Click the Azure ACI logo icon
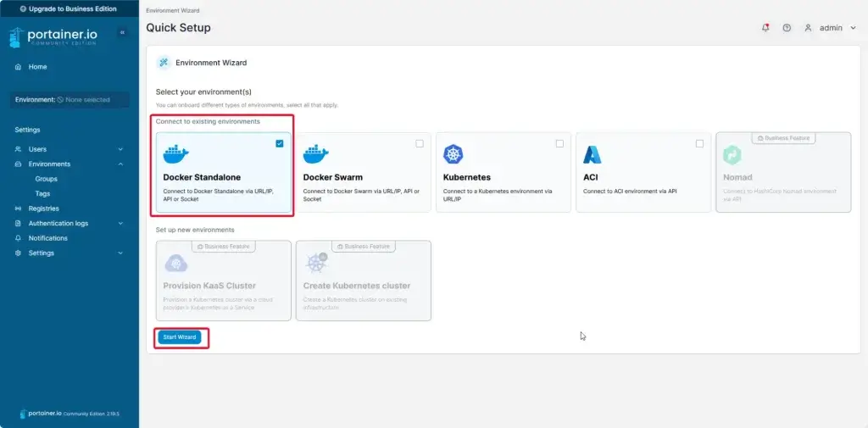This screenshot has width=868, height=428. coord(593,154)
